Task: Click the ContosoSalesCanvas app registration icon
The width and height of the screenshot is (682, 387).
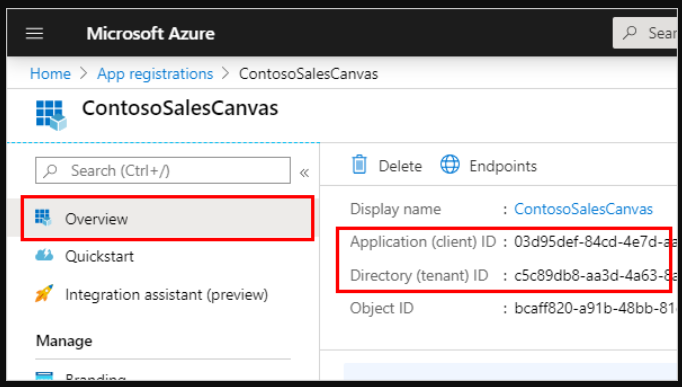Action: point(51,115)
